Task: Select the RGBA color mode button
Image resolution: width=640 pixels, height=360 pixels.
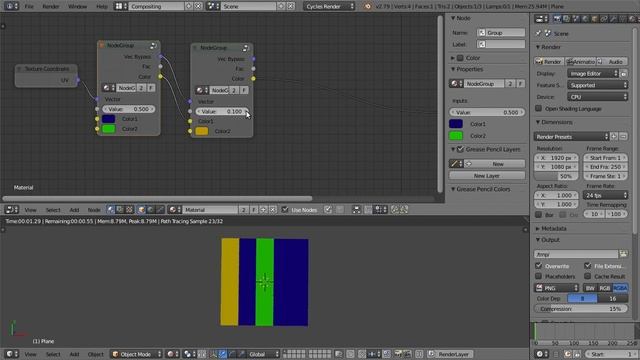Action: tap(620, 288)
